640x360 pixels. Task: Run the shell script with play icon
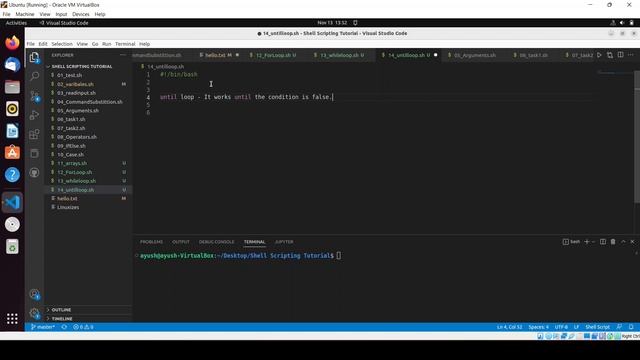coord(599,55)
